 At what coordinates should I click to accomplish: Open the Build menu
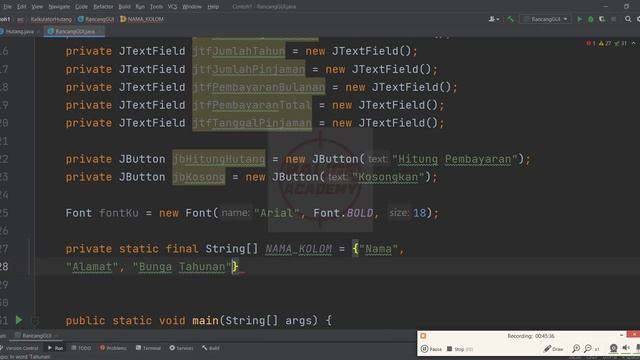click(124, 7)
